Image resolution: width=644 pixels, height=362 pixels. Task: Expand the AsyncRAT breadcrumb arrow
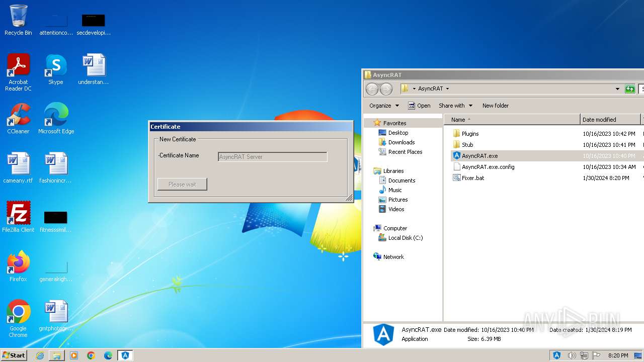tap(447, 89)
